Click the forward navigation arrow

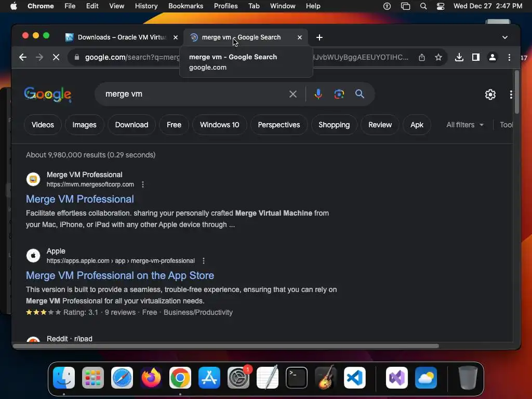(x=39, y=57)
